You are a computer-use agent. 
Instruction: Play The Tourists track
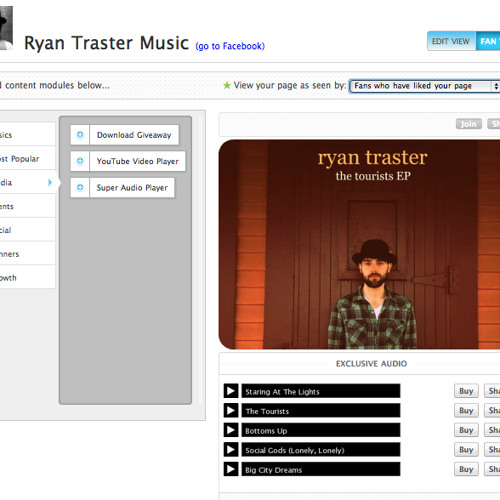point(231,410)
